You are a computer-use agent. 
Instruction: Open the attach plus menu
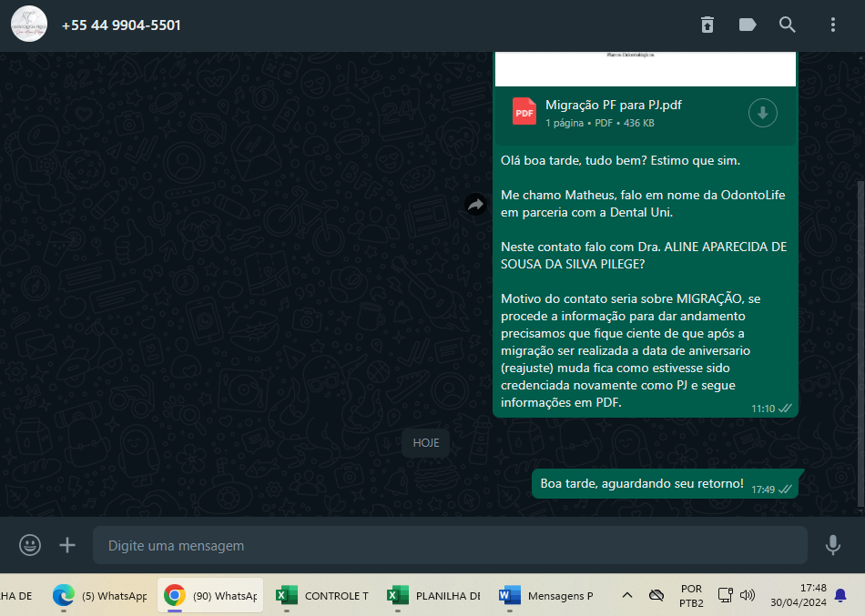[x=67, y=545]
